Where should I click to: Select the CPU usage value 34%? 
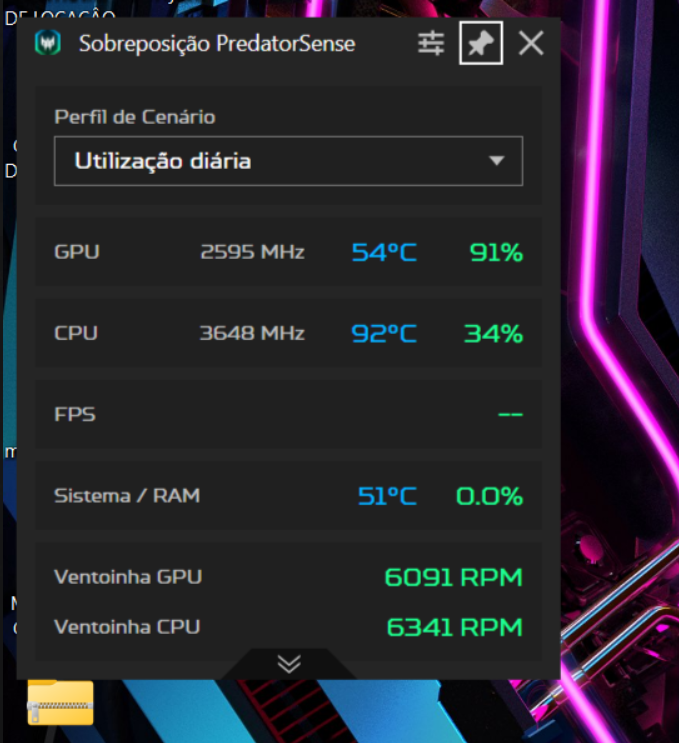pos(493,334)
